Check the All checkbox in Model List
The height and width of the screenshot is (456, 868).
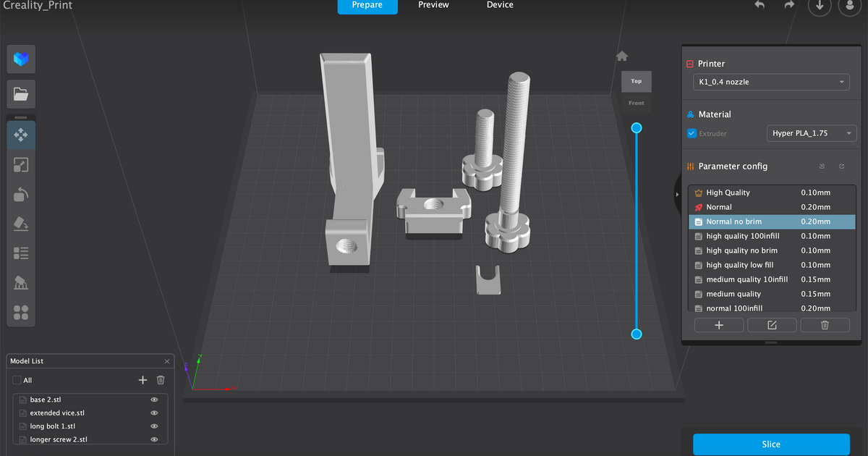point(17,379)
